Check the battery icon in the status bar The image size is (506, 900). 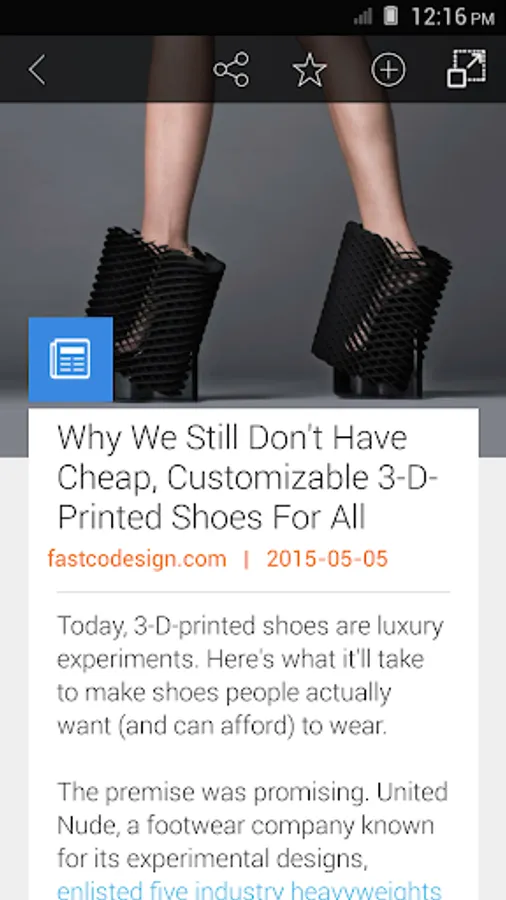(x=391, y=16)
